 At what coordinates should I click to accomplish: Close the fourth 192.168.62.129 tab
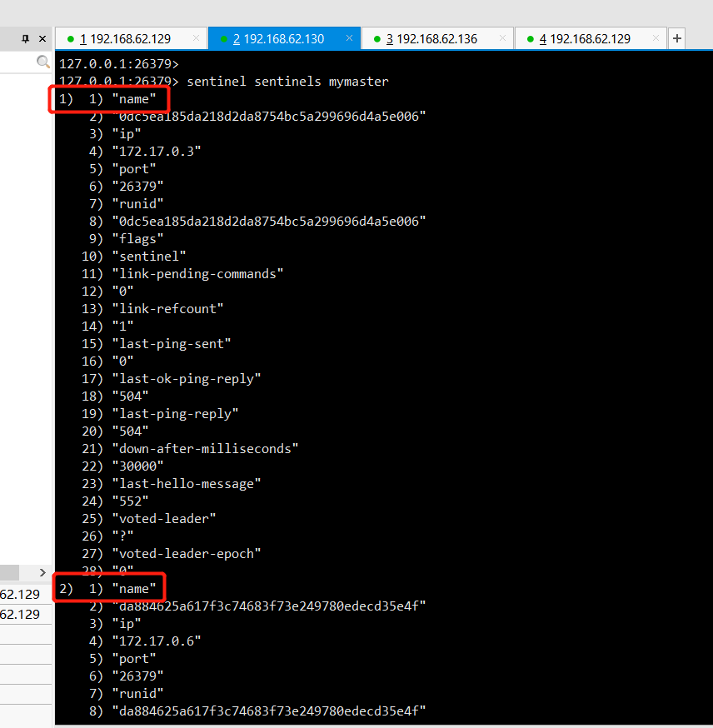655,38
